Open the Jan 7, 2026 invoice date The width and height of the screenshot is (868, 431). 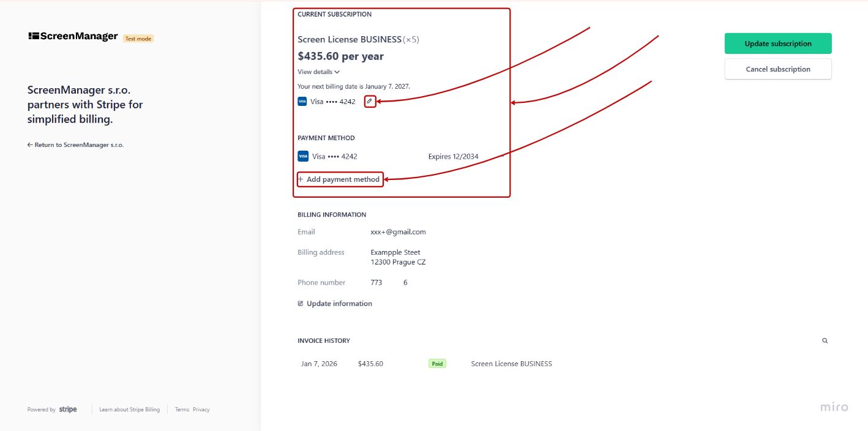click(x=319, y=364)
